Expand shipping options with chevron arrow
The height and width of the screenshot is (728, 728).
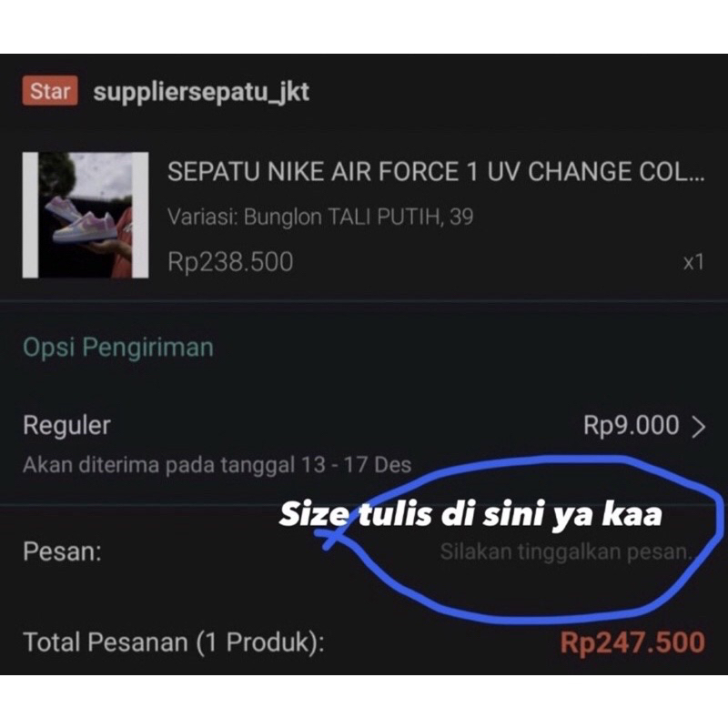pyautogui.click(x=698, y=427)
